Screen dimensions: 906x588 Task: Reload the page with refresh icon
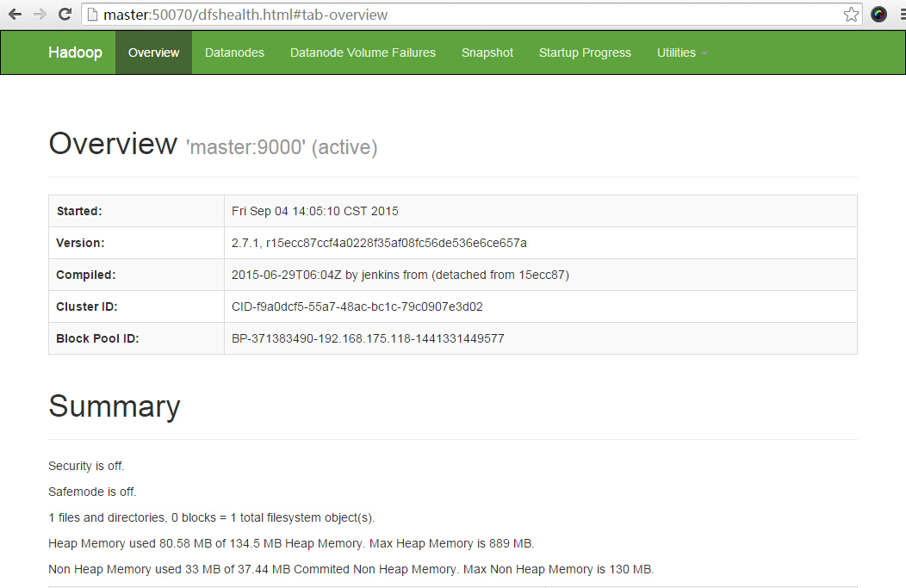coord(65,15)
